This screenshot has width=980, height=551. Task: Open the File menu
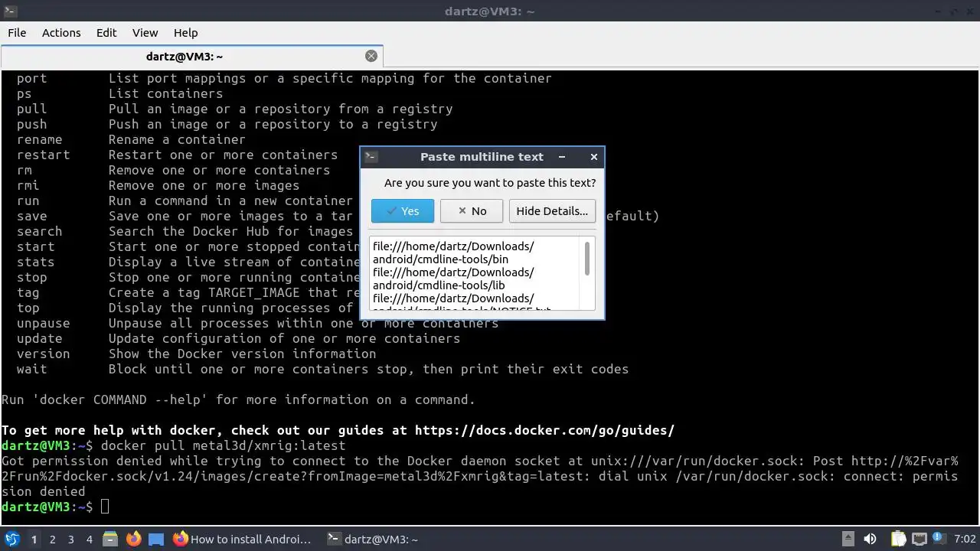[17, 32]
